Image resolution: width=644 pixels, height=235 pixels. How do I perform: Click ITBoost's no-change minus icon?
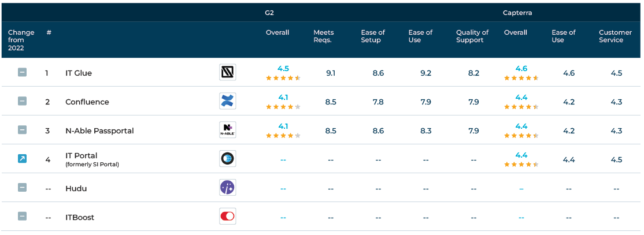pyautogui.click(x=22, y=216)
